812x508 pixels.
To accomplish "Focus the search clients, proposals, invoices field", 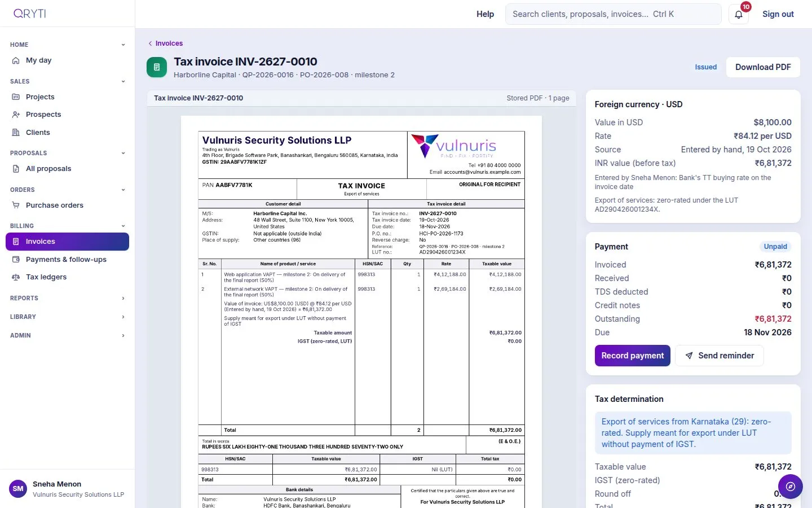I will 614,14.
